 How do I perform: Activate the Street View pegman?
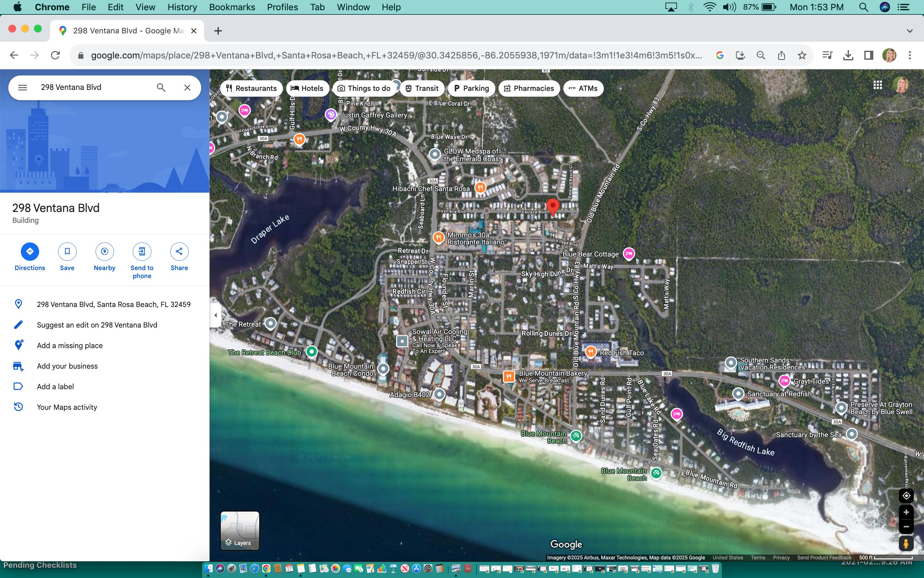pyautogui.click(x=906, y=543)
